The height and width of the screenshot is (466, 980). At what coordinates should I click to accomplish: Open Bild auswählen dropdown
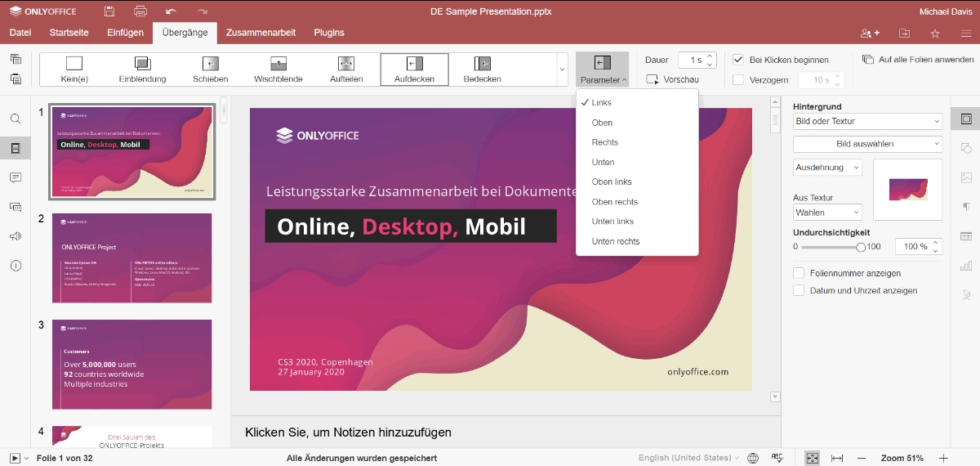pos(867,144)
